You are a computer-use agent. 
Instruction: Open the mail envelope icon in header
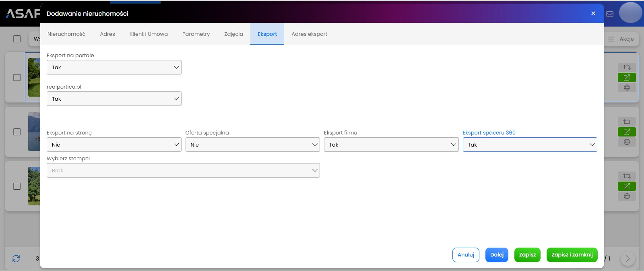point(610,14)
